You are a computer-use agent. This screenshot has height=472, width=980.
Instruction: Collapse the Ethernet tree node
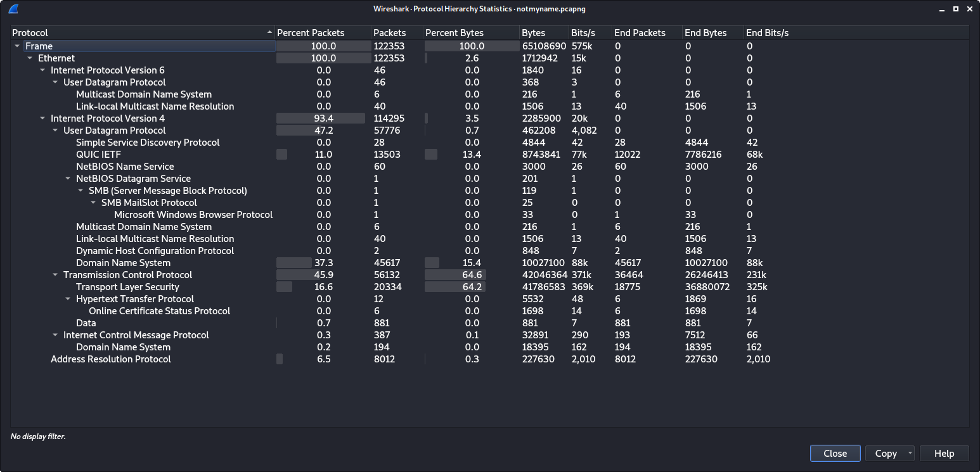pyautogui.click(x=30, y=58)
